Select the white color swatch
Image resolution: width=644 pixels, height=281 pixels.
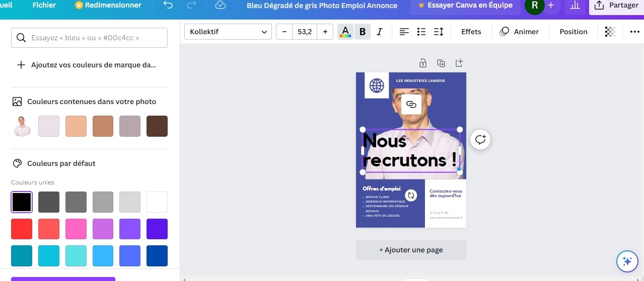157,202
